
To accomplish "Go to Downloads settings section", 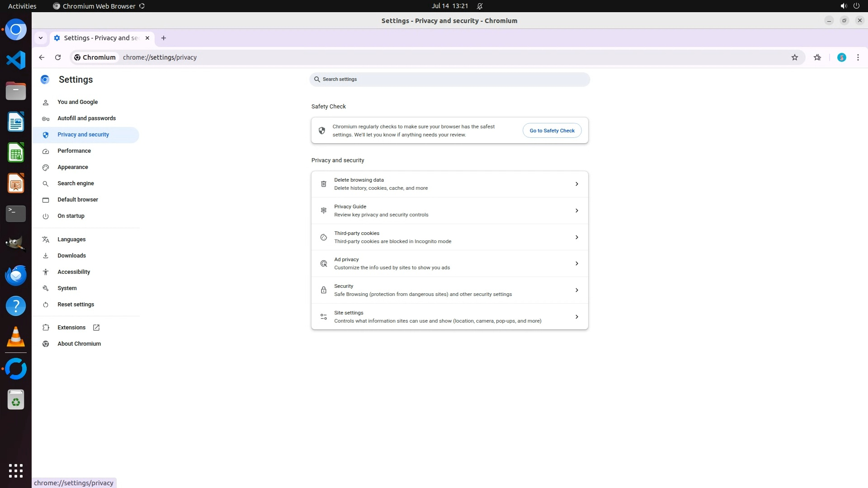I will point(71,256).
